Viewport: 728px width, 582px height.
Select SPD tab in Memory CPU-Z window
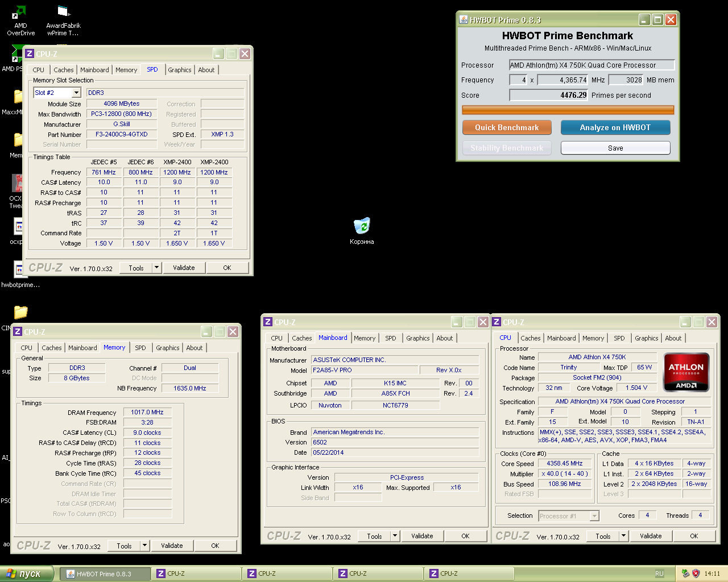[x=140, y=348]
